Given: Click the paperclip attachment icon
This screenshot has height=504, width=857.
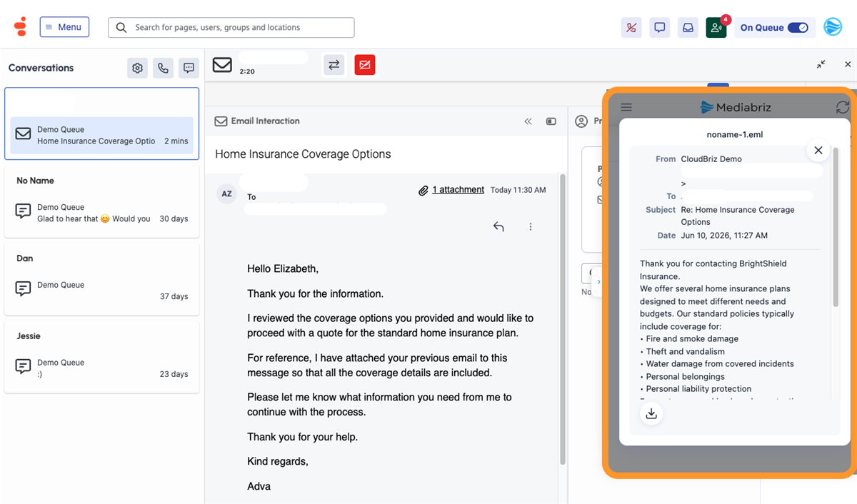Looking at the screenshot, I should point(424,190).
